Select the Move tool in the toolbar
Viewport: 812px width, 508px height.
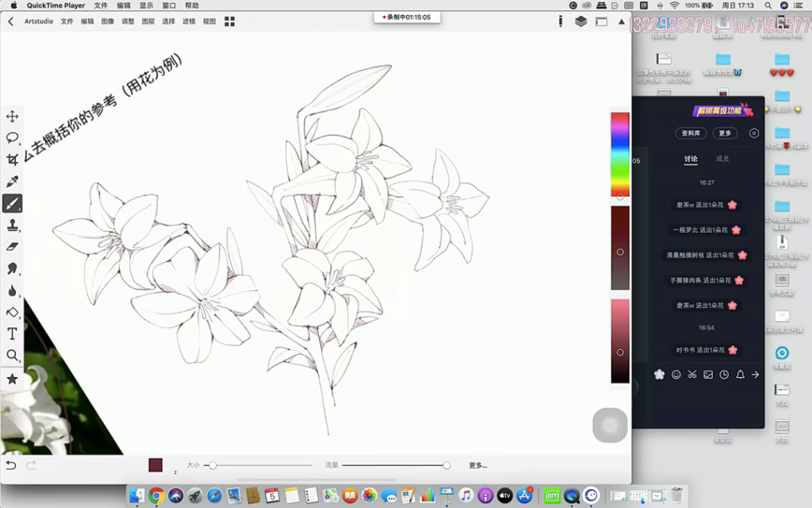pyautogui.click(x=12, y=117)
